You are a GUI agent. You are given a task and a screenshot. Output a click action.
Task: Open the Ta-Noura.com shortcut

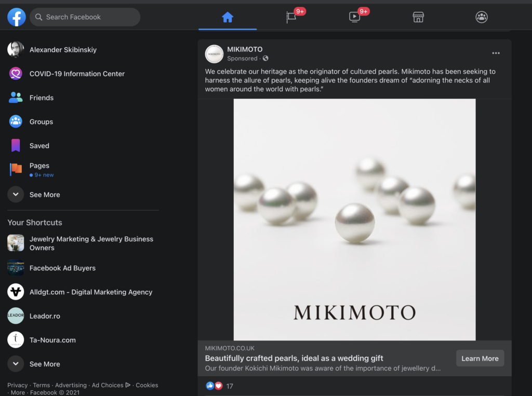pos(52,340)
